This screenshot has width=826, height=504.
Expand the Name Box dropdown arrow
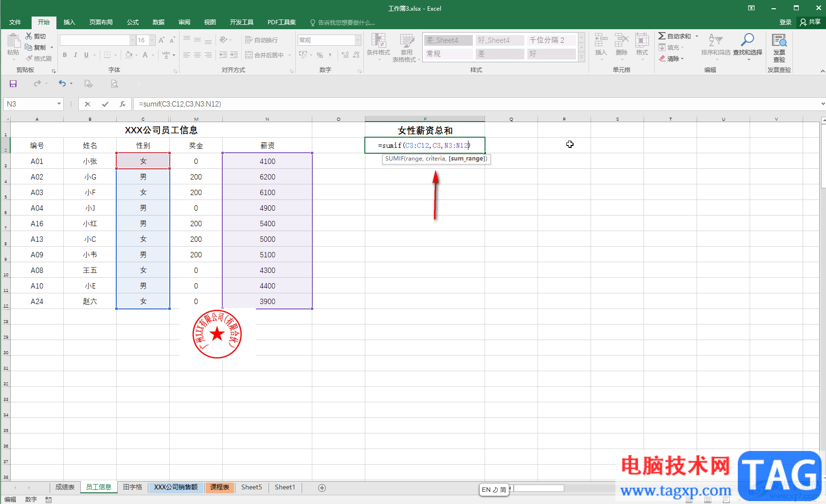tap(59, 104)
